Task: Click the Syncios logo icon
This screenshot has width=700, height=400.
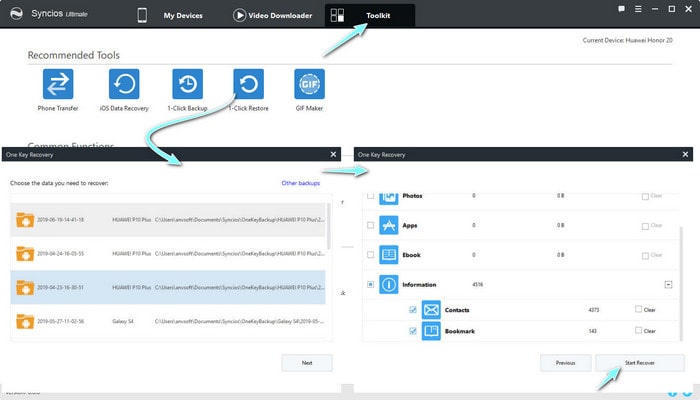Action: pos(17,14)
